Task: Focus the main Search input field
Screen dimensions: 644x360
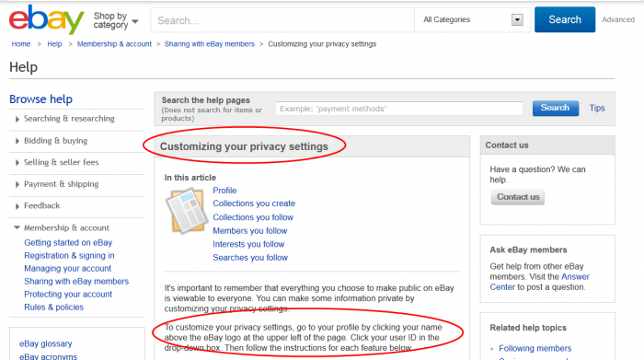Action: click(x=282, y=20)
